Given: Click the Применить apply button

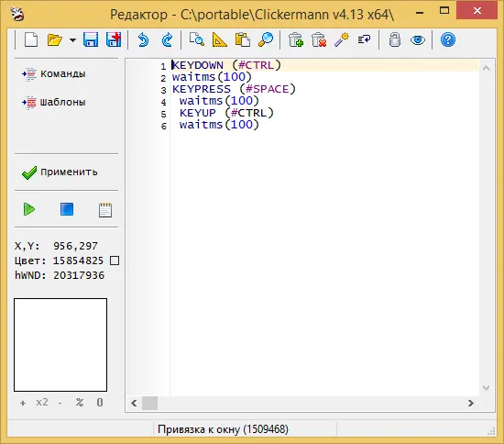Looking at the screenshot, I should point(60,172).
